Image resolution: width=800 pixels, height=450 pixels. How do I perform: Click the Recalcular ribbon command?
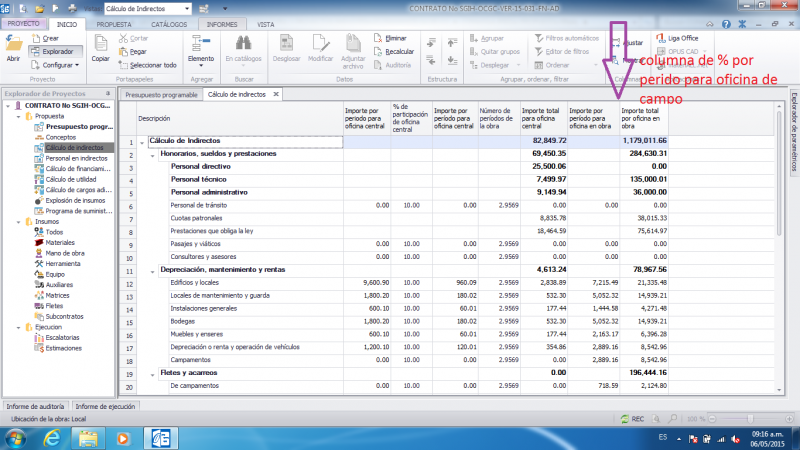coord(398,51)
